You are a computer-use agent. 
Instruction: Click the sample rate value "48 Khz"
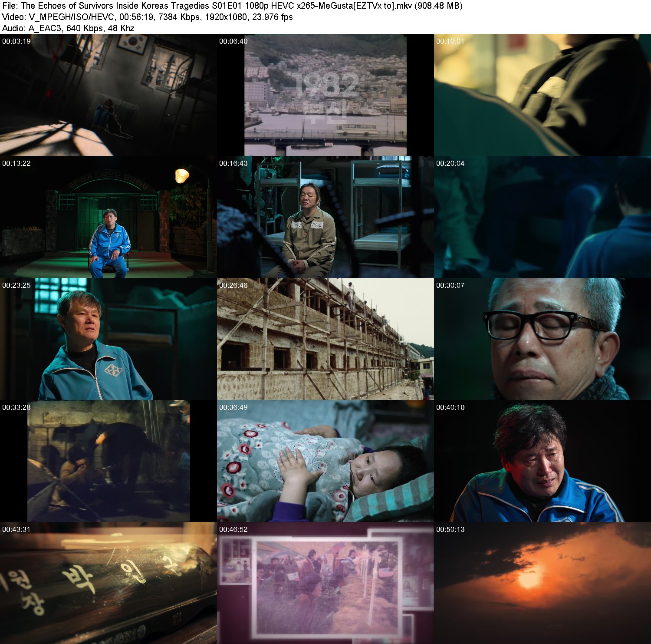pyautogui.click(x=121, y=28)
